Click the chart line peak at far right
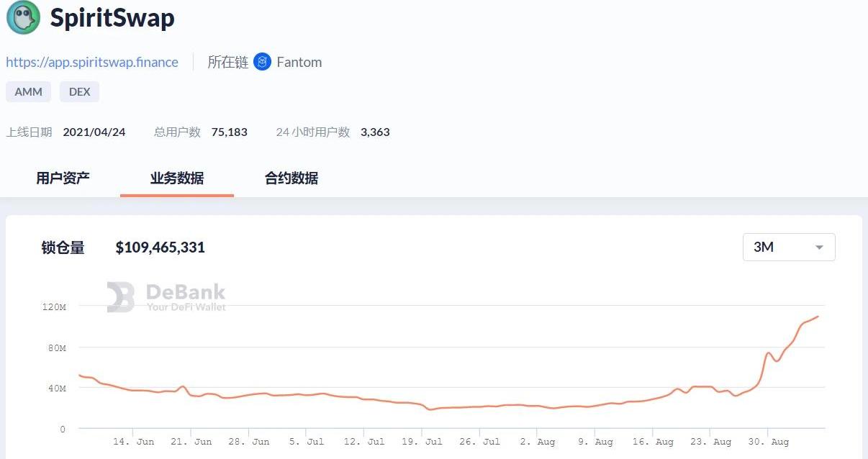The height and width of the screenshot is (459, 868). coord(818,317)
